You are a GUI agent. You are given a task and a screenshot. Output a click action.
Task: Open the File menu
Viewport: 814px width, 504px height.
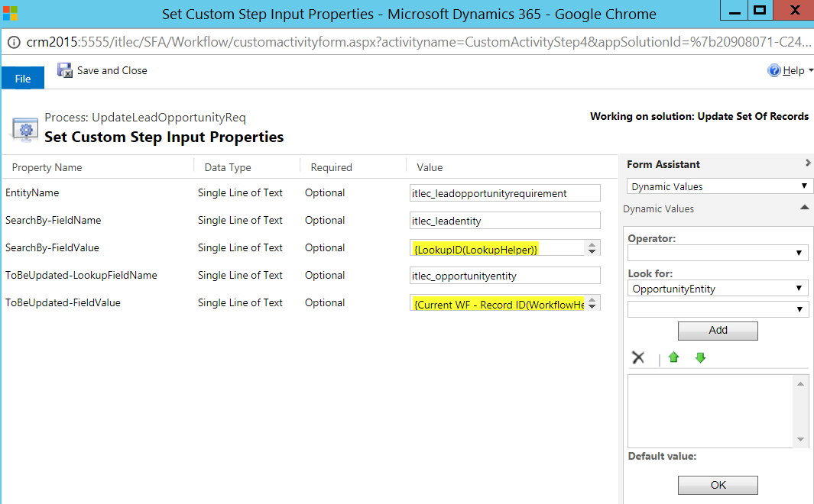point(21,77)
